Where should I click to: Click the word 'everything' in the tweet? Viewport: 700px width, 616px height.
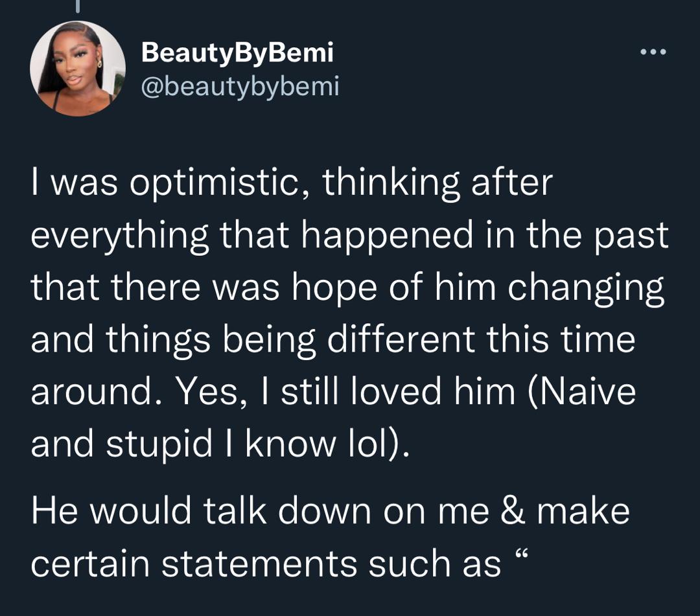120,237
